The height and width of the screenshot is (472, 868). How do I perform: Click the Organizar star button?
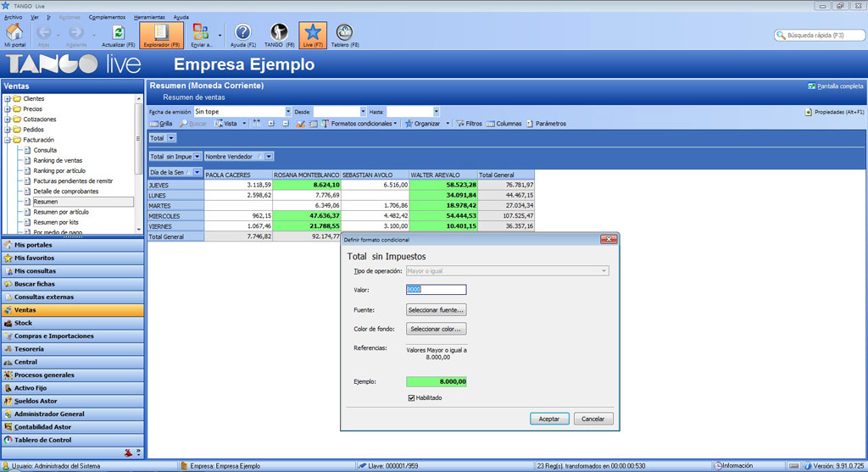pyautogui.click(x=422, y=124)
